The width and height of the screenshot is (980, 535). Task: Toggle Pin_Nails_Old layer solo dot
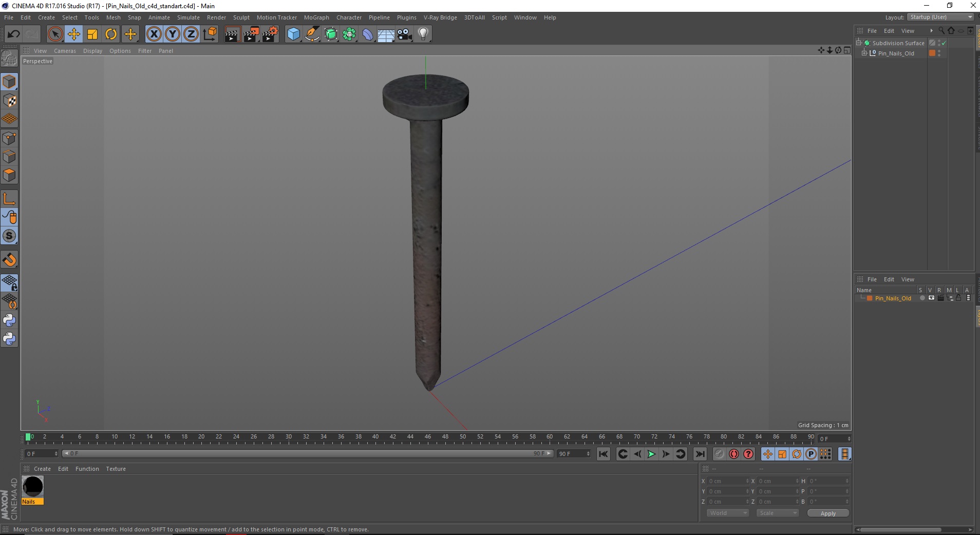[922, 298]
